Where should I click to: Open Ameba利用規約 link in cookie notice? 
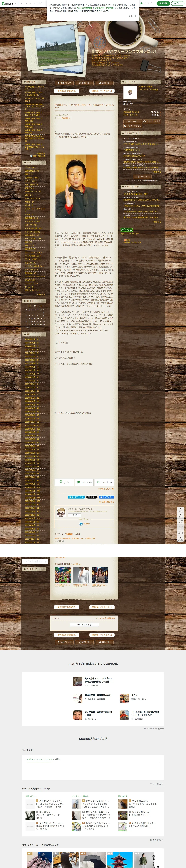[x=84, y=8]
